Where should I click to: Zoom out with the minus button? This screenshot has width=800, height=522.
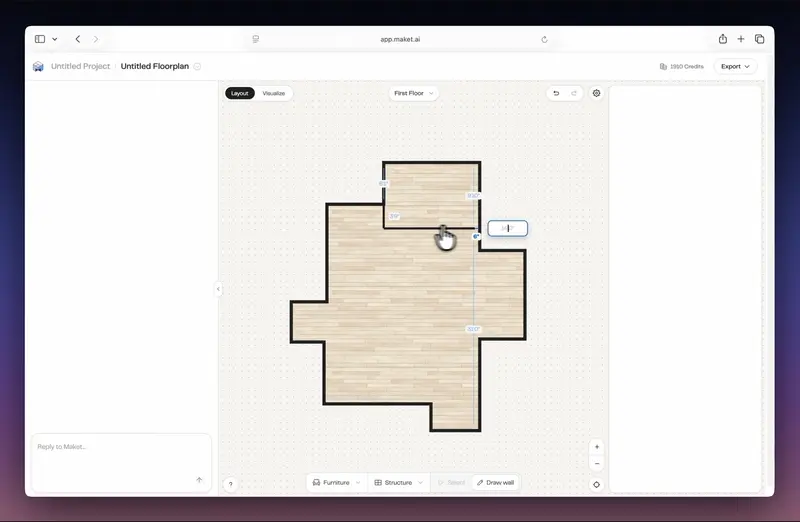pos(596,464)
